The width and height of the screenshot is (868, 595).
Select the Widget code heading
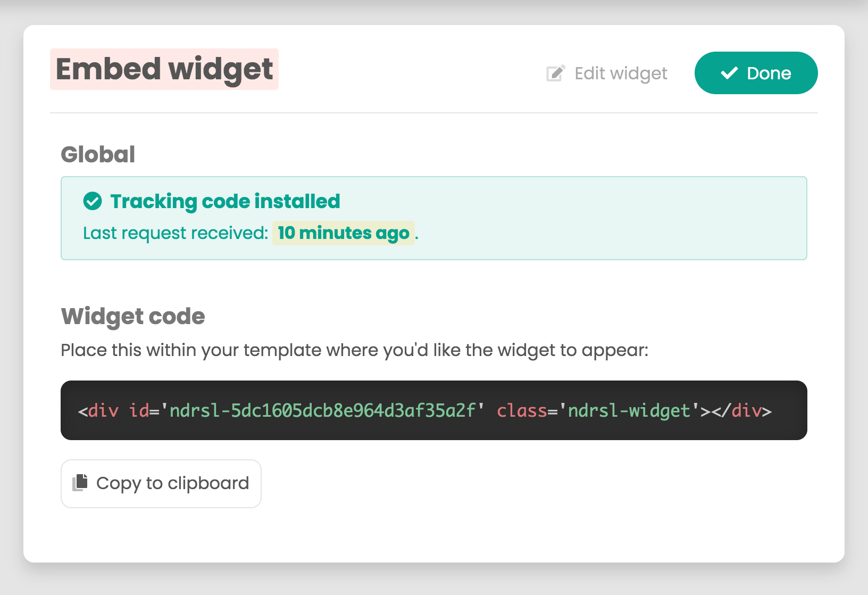133,316
